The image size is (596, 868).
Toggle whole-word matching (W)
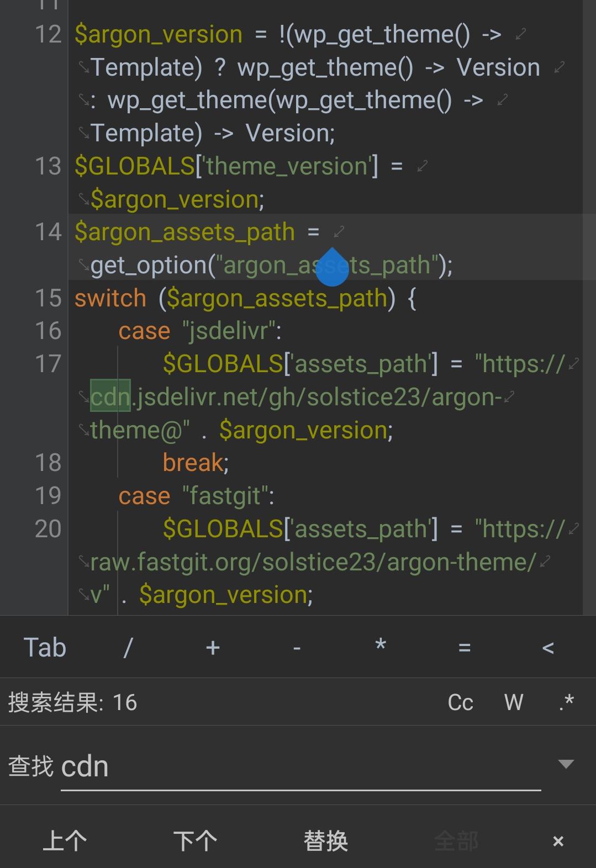[x=513, y=702]
